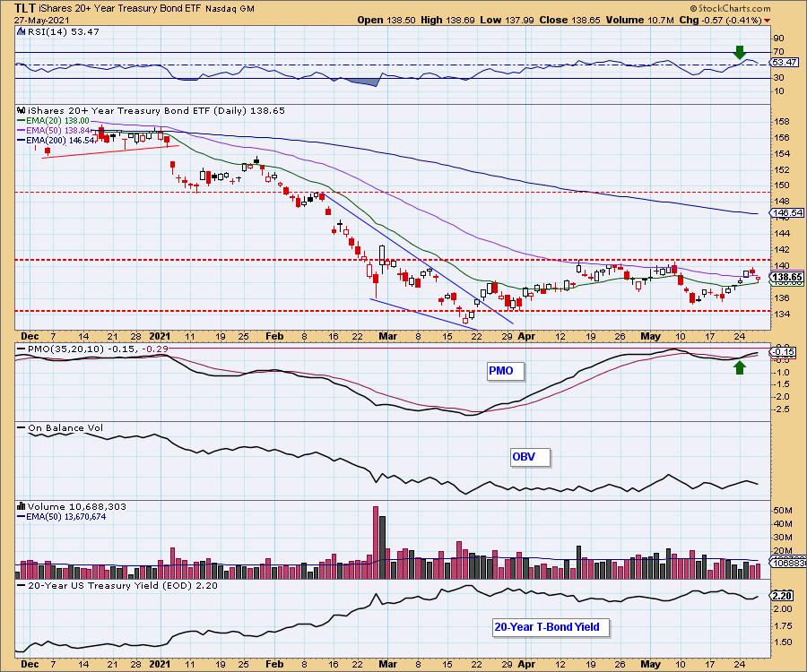Click the tallest volume spike bar
This screenshot has width=807, height=672.
point(376,542)
